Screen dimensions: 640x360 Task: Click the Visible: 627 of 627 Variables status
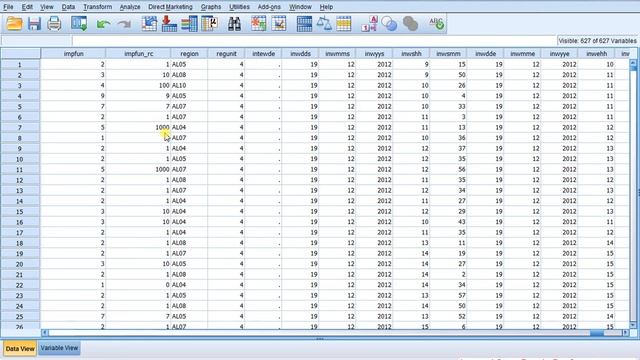pyautogui.click(x=597, y=41)
